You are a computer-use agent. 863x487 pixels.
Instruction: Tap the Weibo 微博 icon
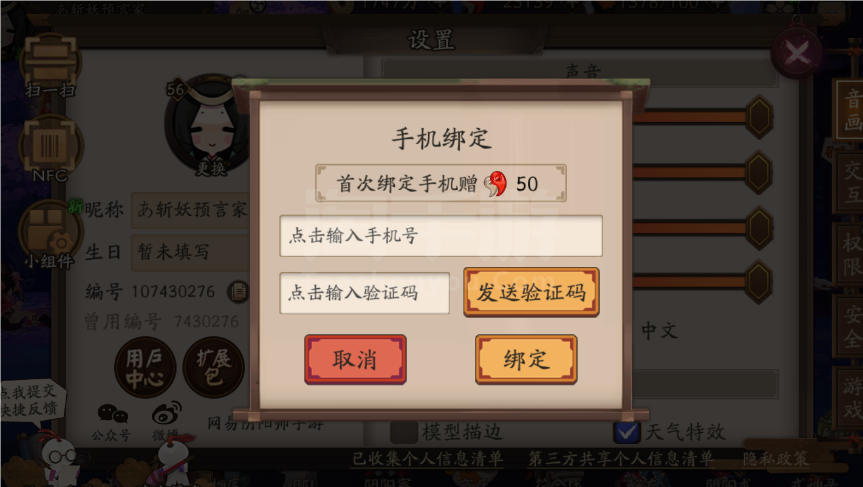pos(166,422)
